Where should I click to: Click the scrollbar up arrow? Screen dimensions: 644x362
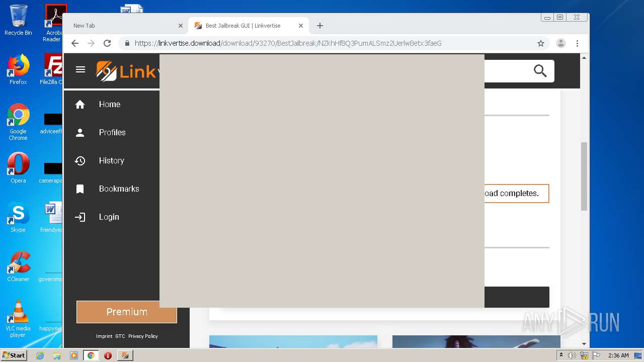click(584, 58)
